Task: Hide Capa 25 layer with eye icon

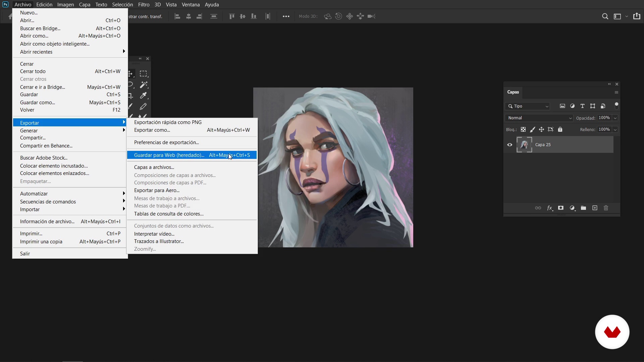Action: point(510,145)
